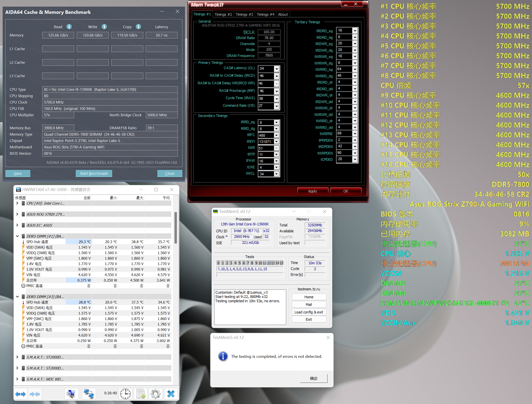Switch to Timings #2 tab
This screenshot has width=532, height=404.
223,15
